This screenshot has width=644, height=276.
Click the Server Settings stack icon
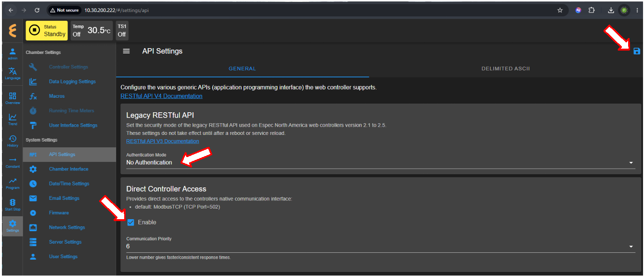tap(33, 242)
